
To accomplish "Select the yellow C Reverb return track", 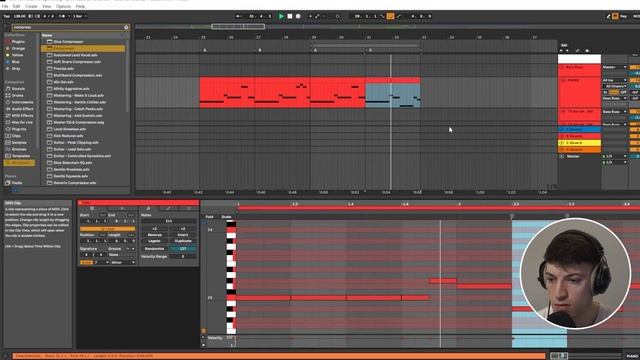I will point(579,143).
